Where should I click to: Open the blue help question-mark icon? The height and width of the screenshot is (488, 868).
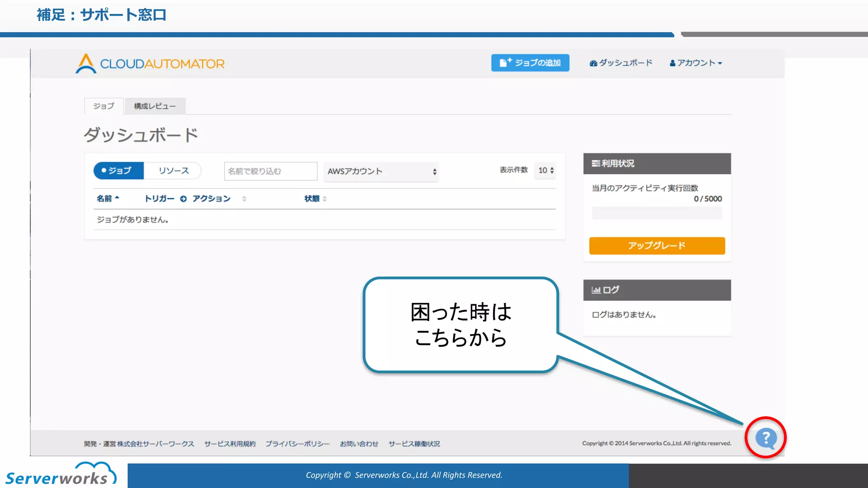tap(766, 438)
